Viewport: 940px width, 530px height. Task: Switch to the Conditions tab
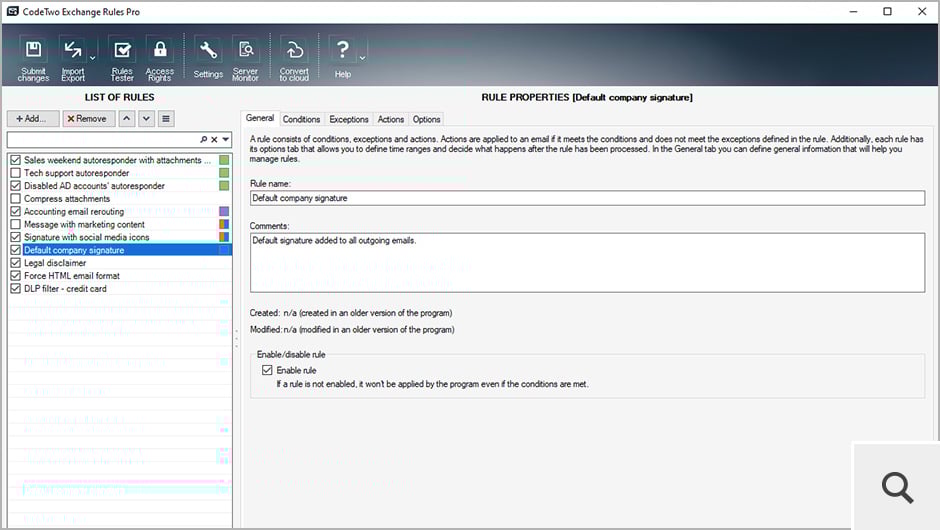tap(301, 119)
